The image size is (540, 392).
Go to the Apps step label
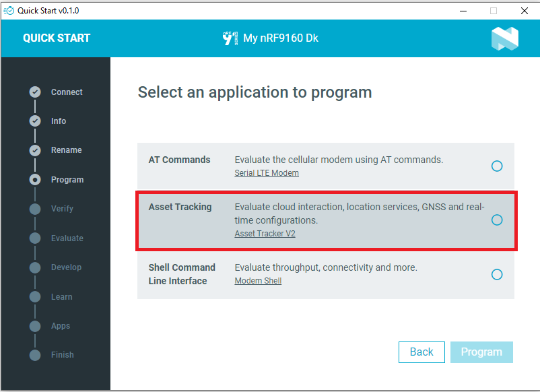[x=61, y=326]
